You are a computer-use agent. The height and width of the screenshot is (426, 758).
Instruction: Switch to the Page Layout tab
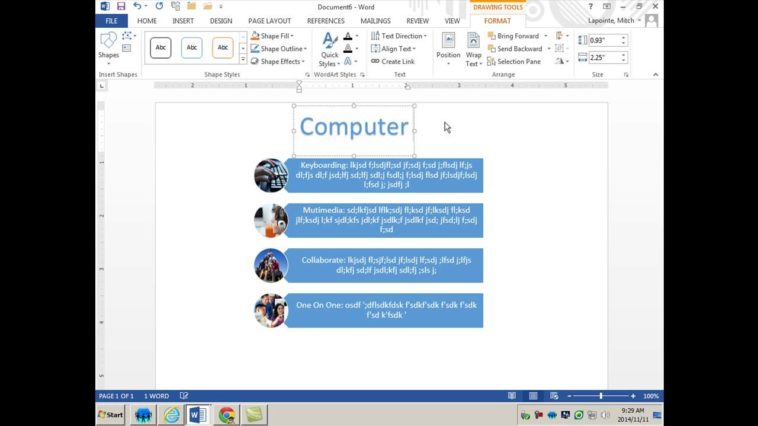269,20
